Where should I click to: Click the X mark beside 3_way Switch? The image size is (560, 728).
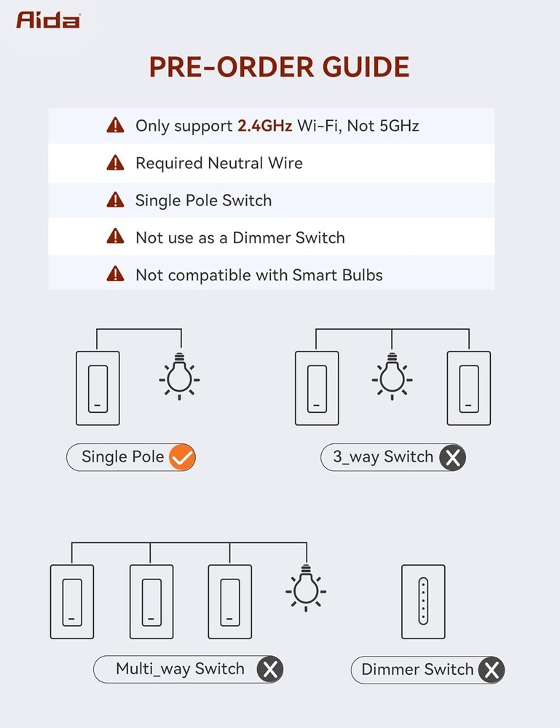point(452,458)
